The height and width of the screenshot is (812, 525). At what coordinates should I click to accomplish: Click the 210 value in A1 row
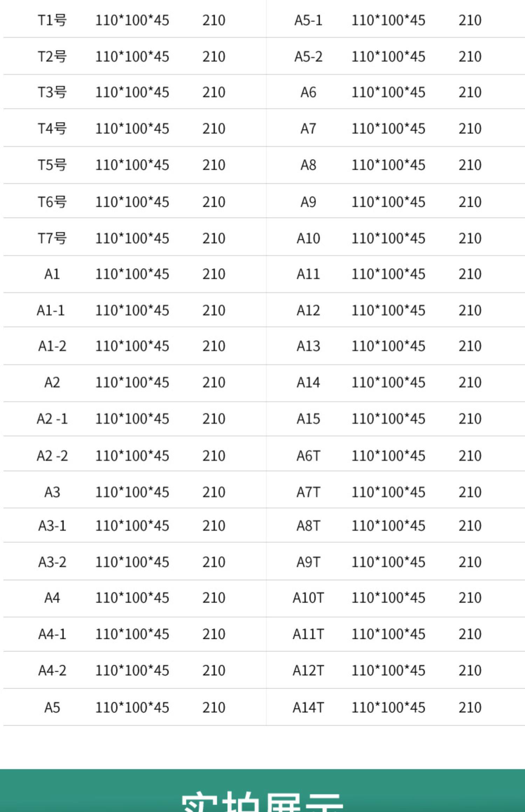(x=214, y=274)
